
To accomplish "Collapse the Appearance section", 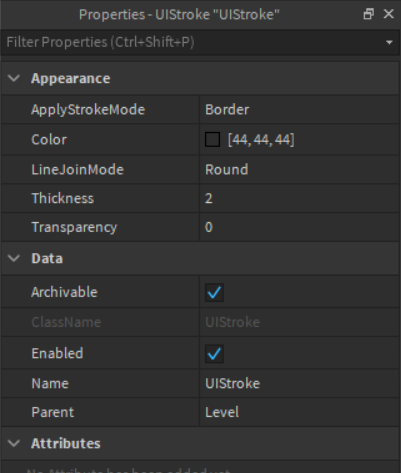I will 14,78.
